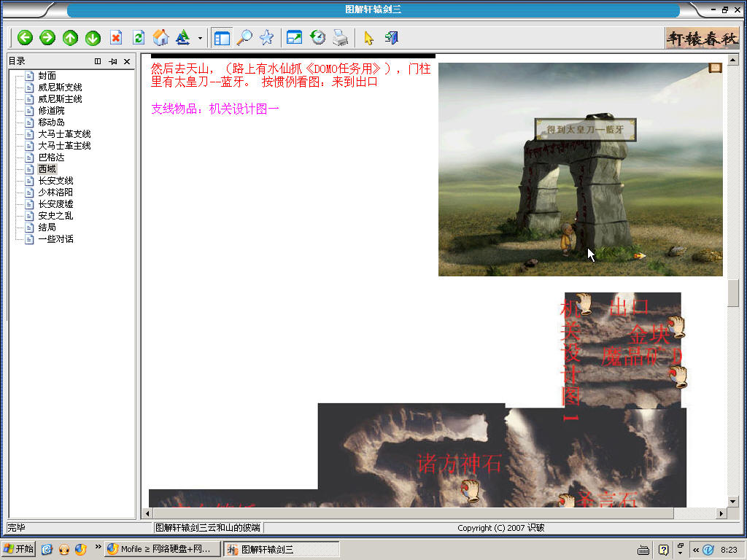Open the magnifier search tool
This screenshot has height=560, width=747.
[x=244, y=38]
